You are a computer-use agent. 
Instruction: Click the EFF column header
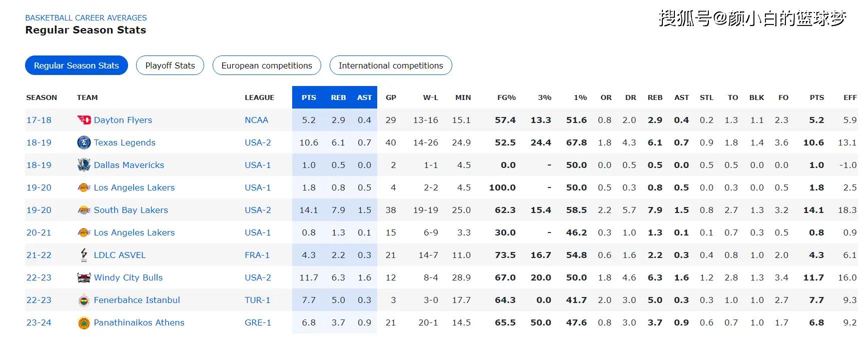tap(850, 97)
